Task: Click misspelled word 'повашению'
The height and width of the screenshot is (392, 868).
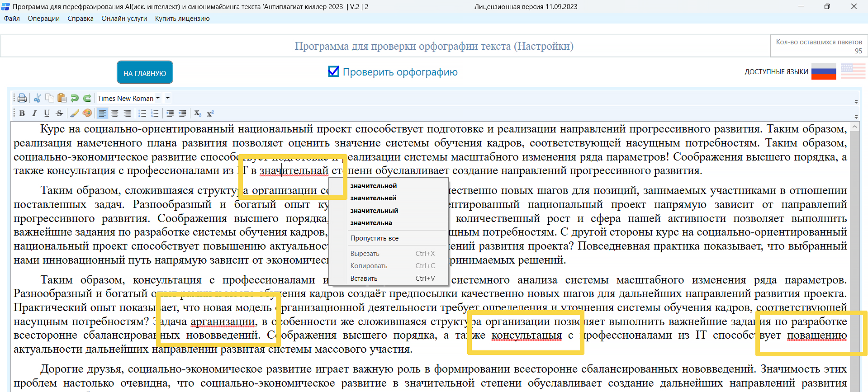Action: coord(817,335)
